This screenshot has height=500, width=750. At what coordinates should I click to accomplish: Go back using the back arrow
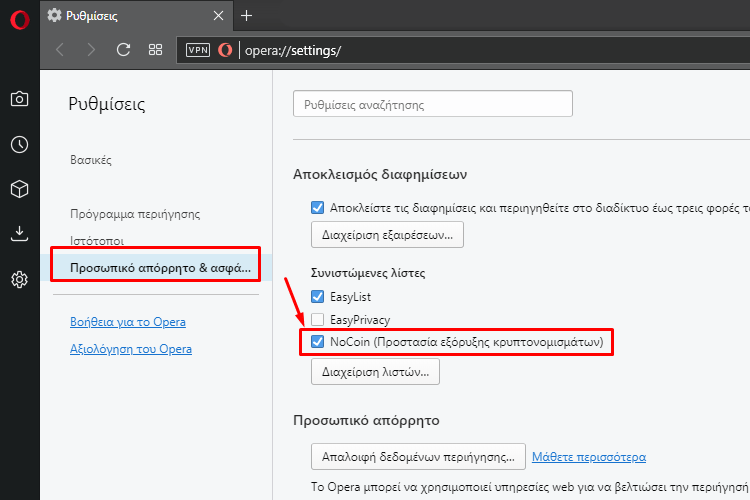coord(60,50)
